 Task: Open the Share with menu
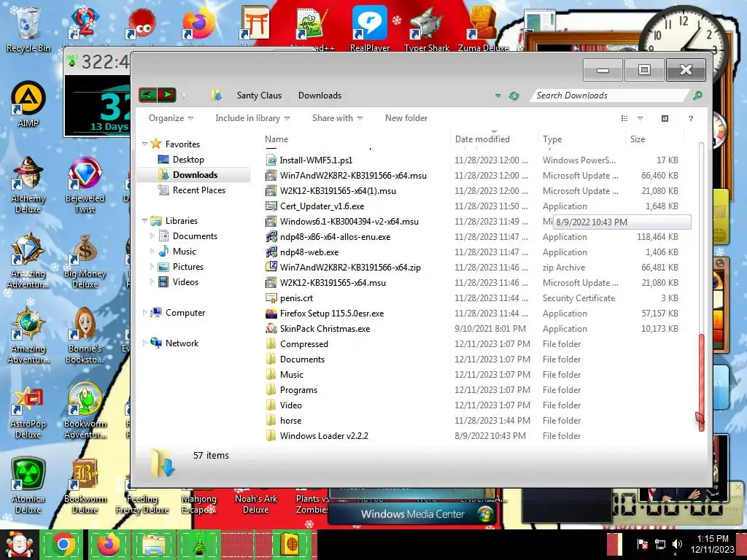click(337, 118)
